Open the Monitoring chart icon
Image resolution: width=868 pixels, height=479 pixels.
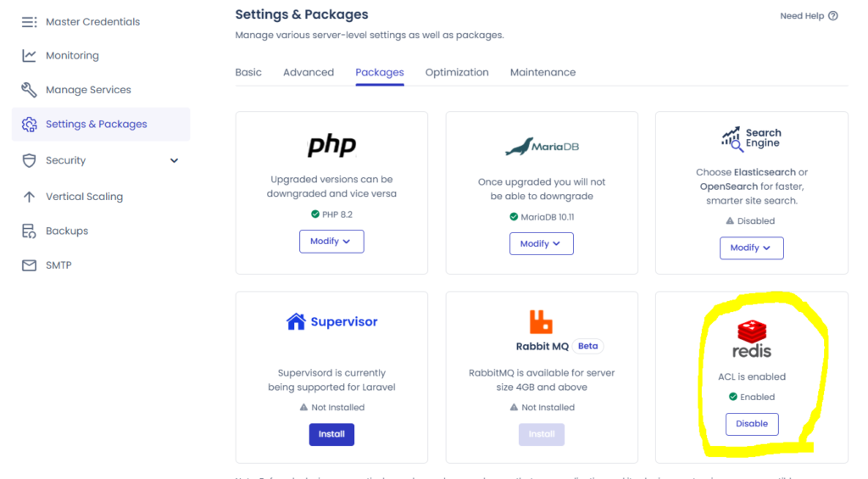(29, 56)
